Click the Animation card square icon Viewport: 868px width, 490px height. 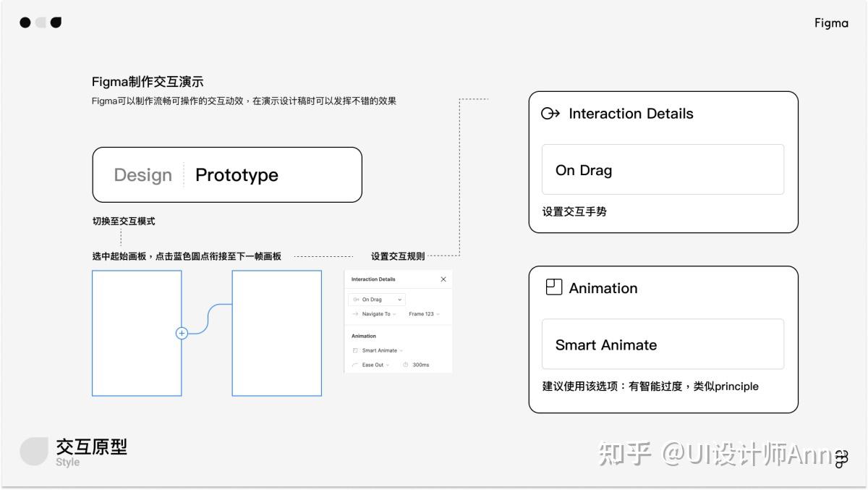(x=554, y=287)
